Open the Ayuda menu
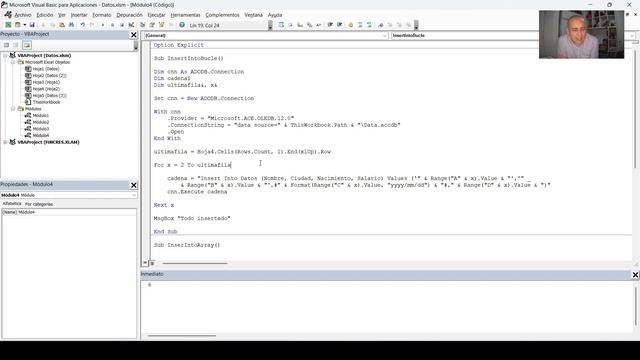This screenshot has width=640, height=360. [275, 15]
